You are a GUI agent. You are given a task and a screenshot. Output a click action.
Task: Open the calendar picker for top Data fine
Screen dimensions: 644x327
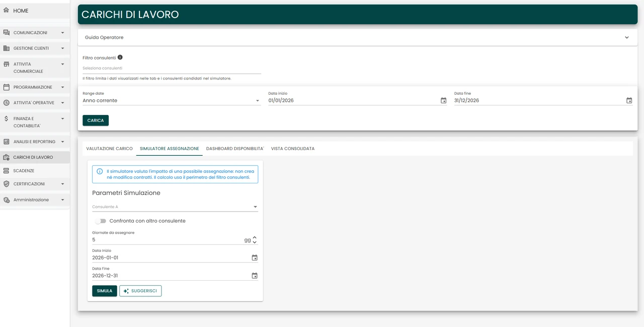(x=629, y=100)
